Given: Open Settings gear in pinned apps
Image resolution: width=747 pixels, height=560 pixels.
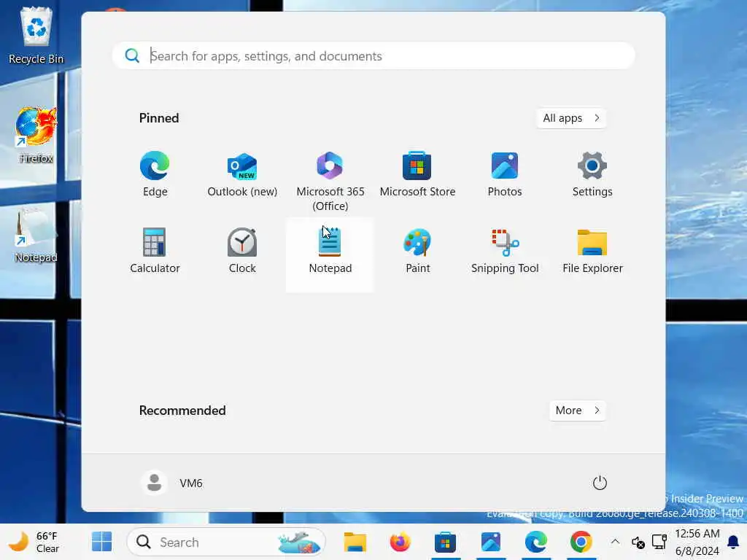Looking at the screenshot, I should point(592,174).
